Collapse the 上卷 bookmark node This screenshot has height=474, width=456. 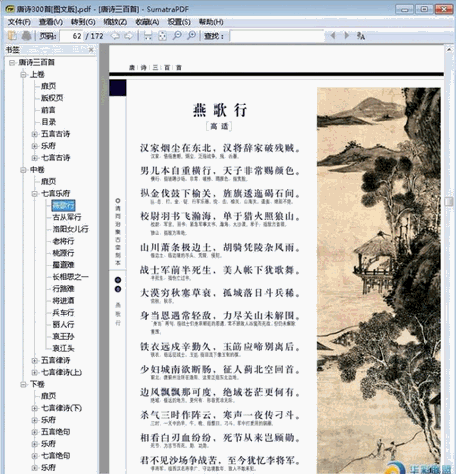pos(23,74)
